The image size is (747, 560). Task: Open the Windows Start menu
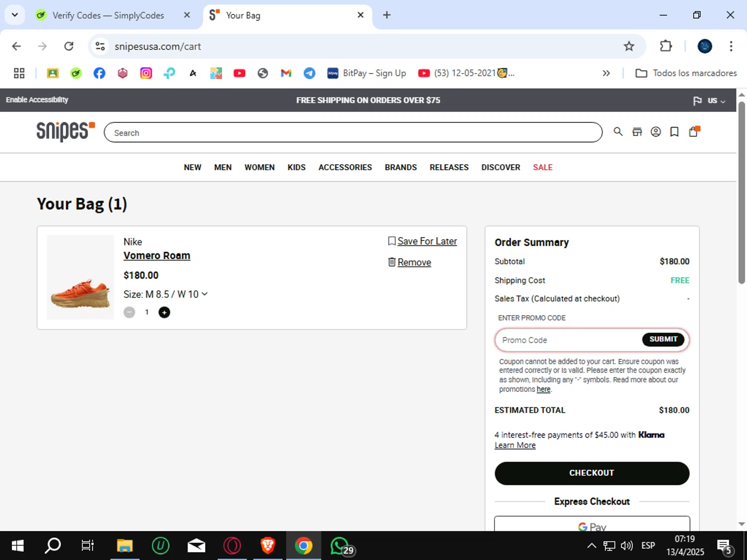[x=17, y=546]
